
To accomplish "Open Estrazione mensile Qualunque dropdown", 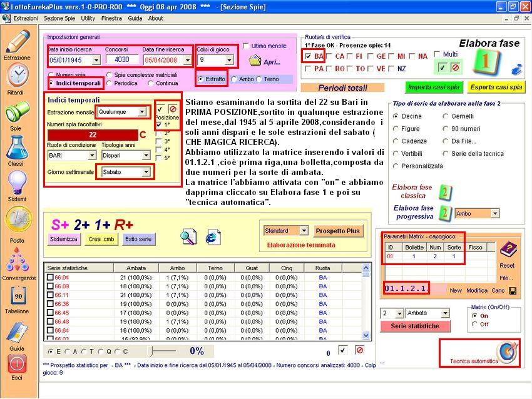I will pos(142,111).
